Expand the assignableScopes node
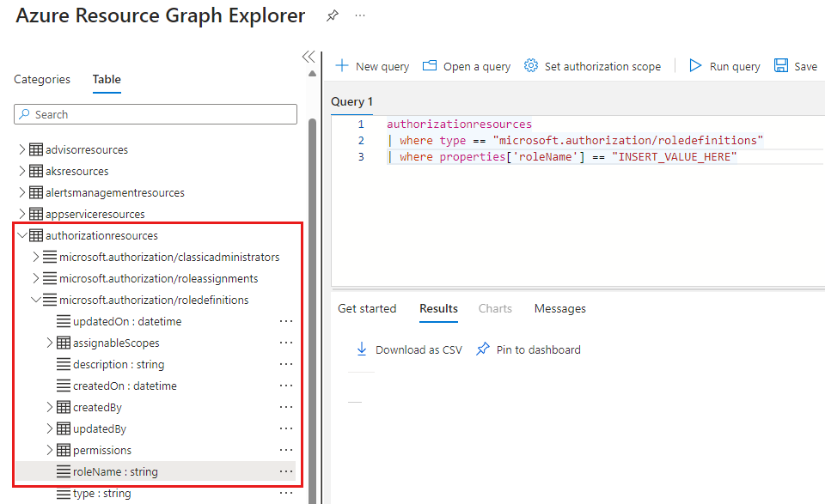 [49, 342]
